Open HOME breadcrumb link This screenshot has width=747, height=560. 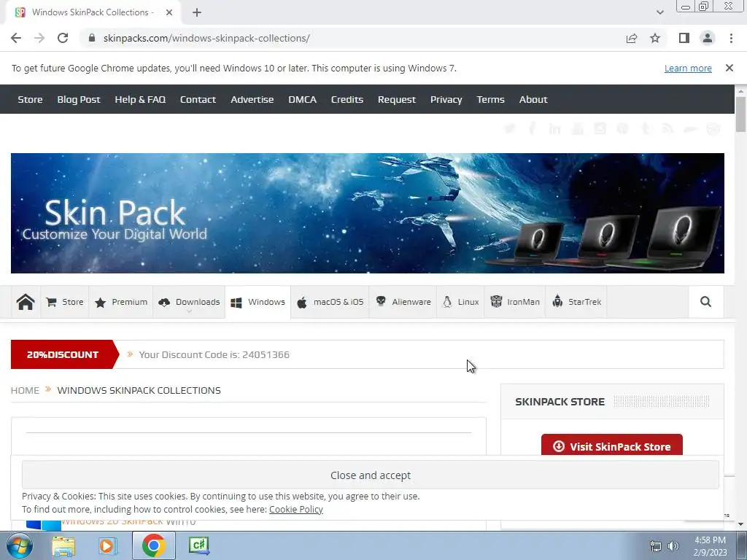pos(25,391)
